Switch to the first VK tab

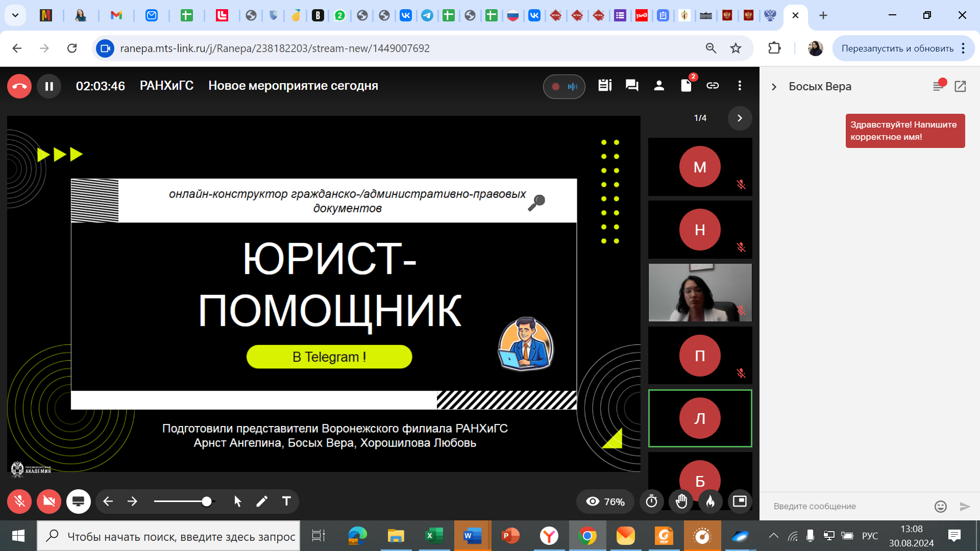click(x=406, y=15)
